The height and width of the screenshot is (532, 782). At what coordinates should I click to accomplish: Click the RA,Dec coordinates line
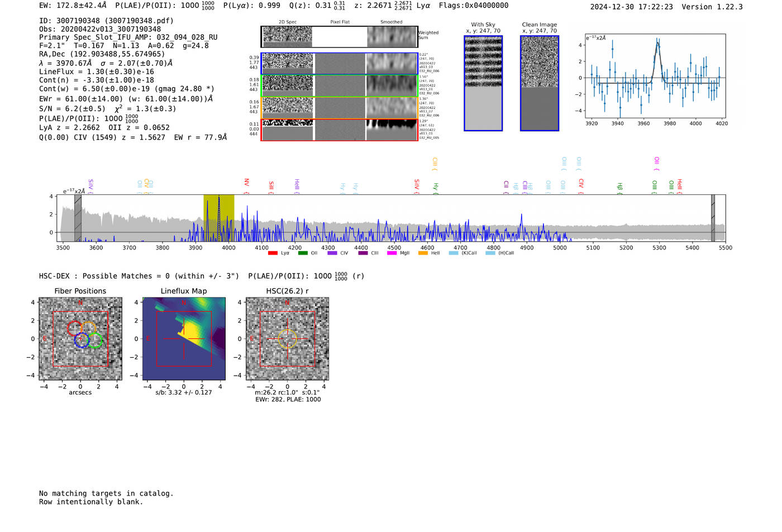[x=102, y=54]
